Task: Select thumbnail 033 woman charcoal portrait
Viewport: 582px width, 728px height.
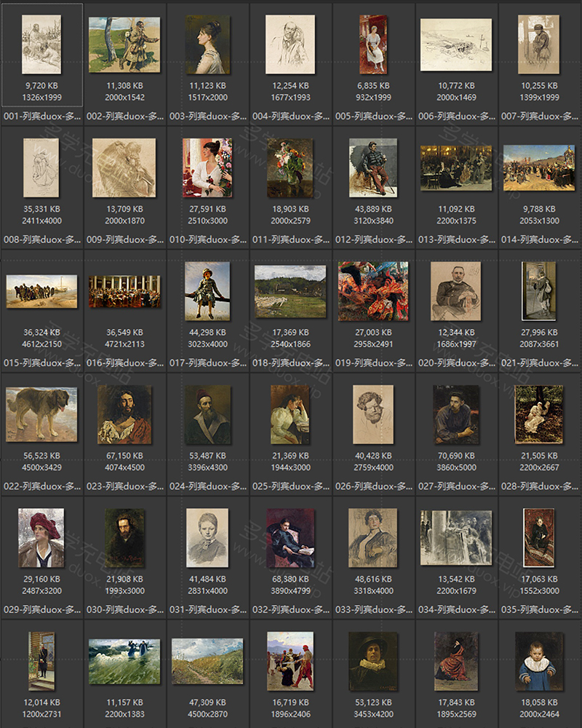Action: [373, 538]
